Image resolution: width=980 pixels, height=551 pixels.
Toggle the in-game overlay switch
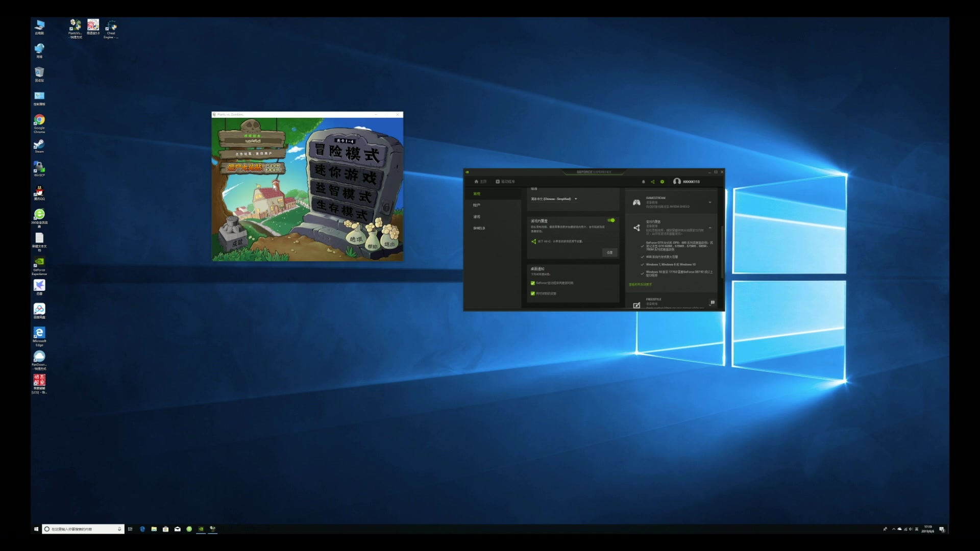point(611,220)
